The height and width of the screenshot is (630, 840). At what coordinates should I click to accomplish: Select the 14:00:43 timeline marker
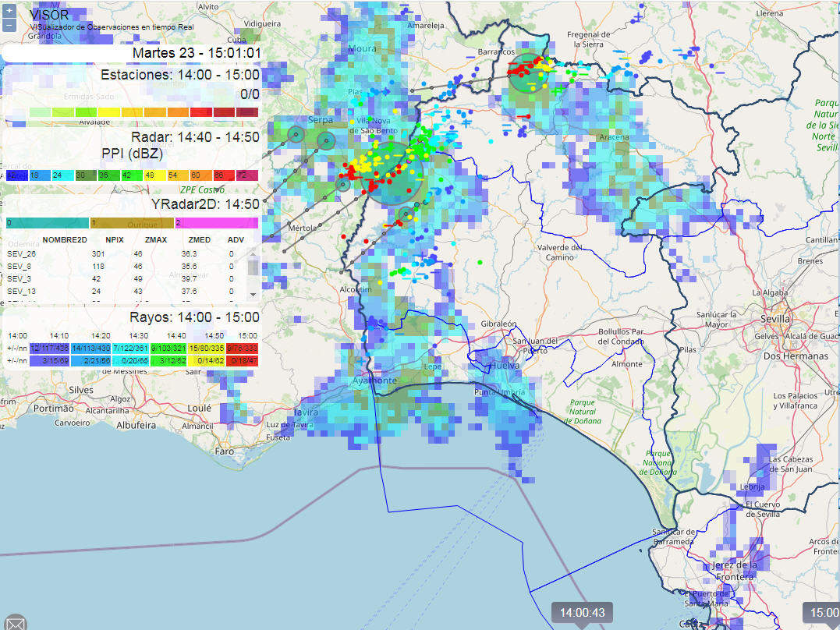(583, 612)
